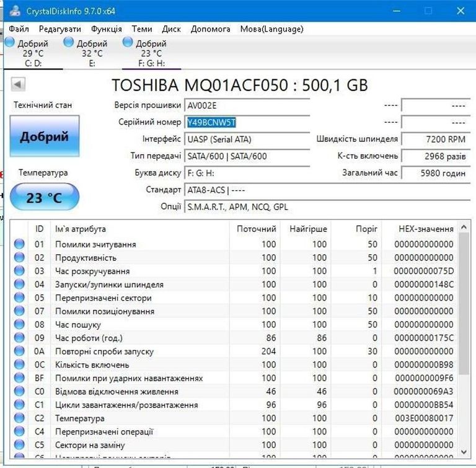Viewport: 476px width, 468px height.
Task: Click status orb for E: disk
Action: pos(68,42)
